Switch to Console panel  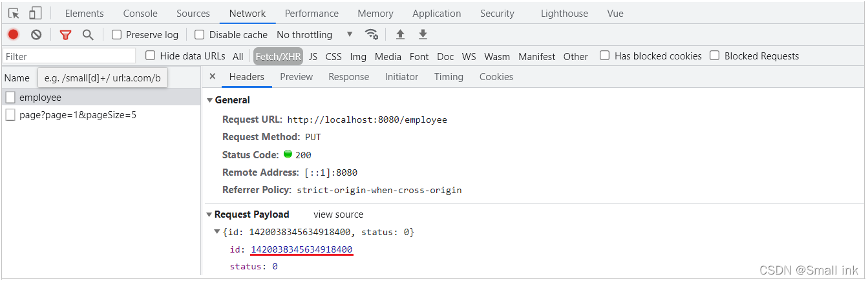[x=140, y=13]
